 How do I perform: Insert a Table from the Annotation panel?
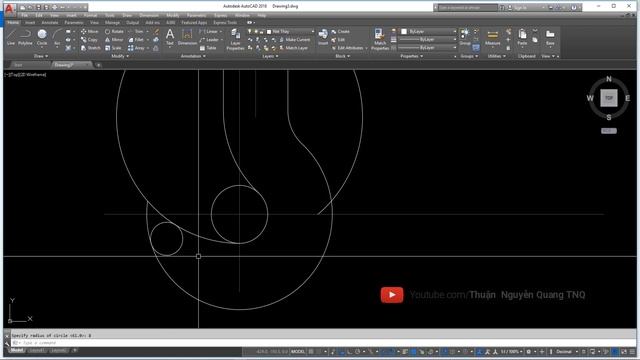tap(208, 48)
